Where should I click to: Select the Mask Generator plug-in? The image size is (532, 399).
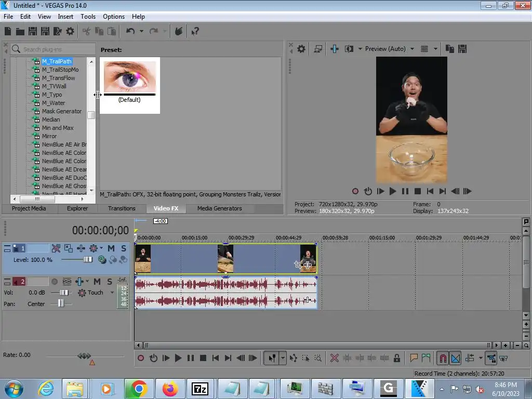61,111
